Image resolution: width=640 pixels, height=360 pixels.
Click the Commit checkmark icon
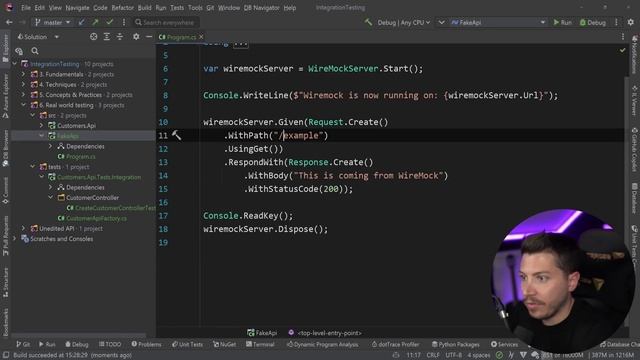[x=109, y=22]
